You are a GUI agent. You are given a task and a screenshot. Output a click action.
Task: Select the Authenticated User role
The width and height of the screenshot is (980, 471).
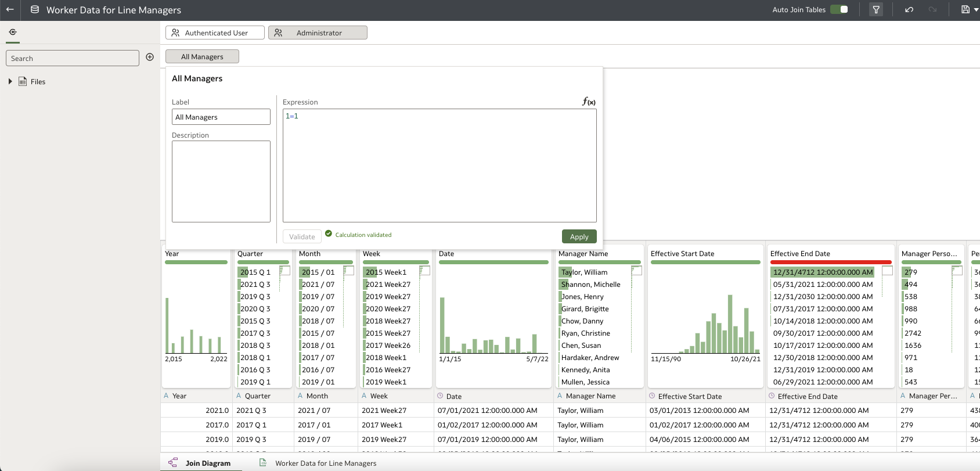[215, 33]
